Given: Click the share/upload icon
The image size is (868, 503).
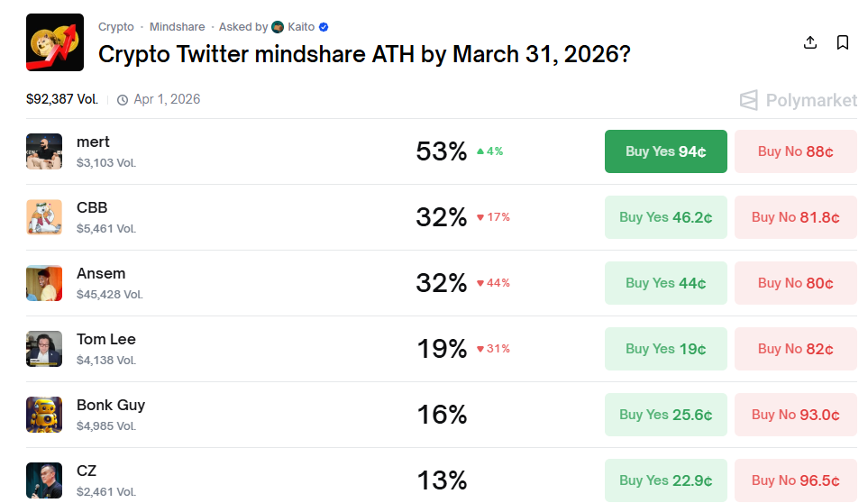Looking at the screenshot, I should click(x=810, y=42).
